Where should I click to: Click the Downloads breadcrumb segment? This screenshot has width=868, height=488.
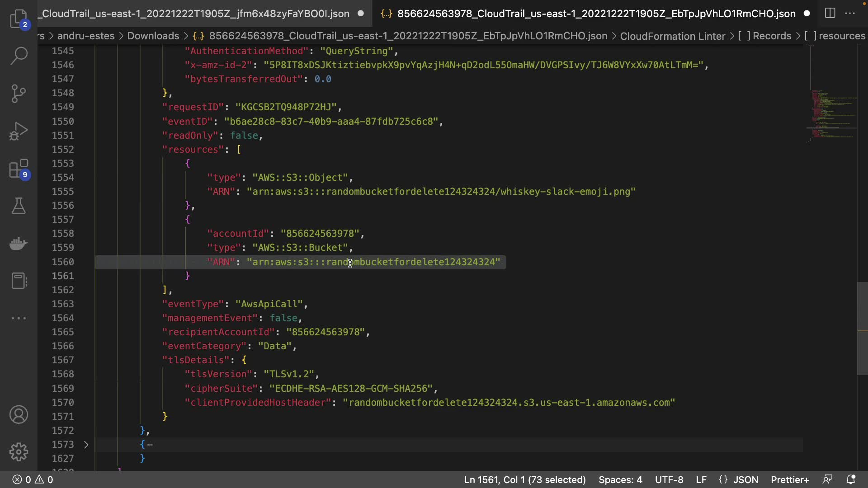[x=153, y=36]
